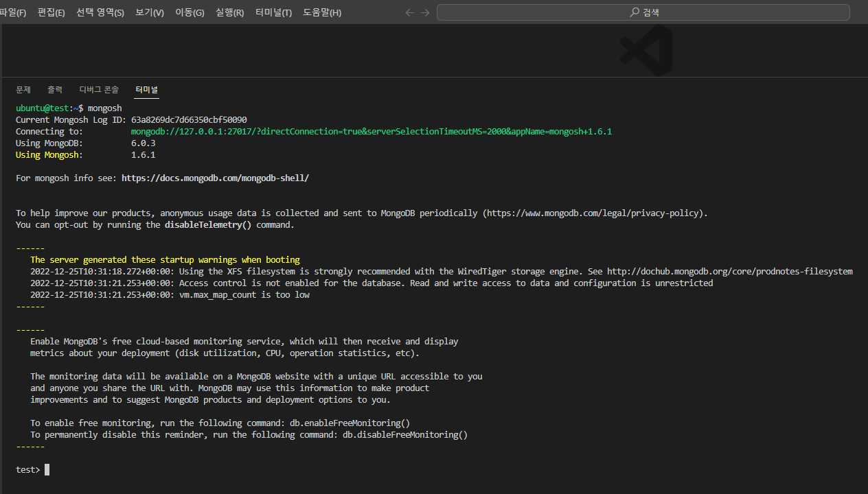Viewport: 868px width, 494px height.
Task: Open the 파일(F) menu
Action: pos(12,12)
